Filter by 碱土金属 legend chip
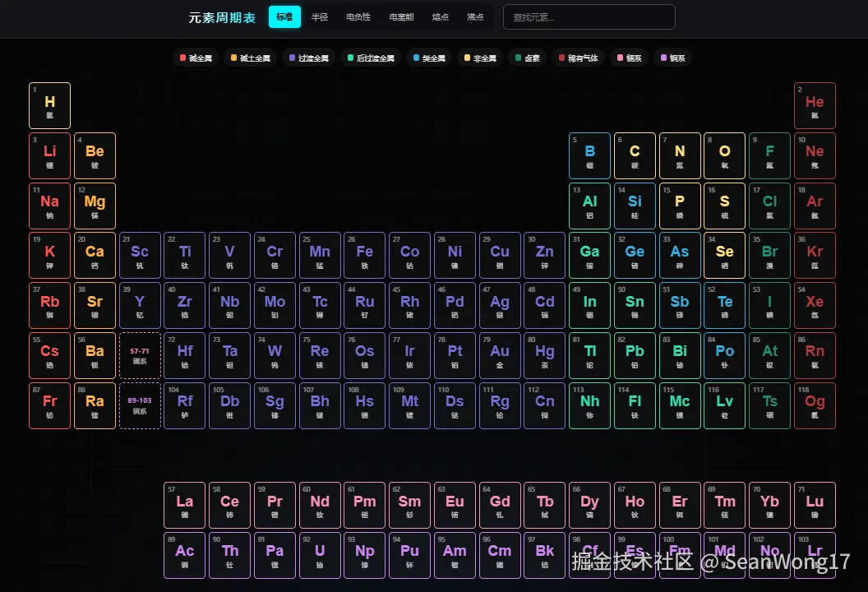The height and width of the screenshot is (592, 868). (250, 58)
